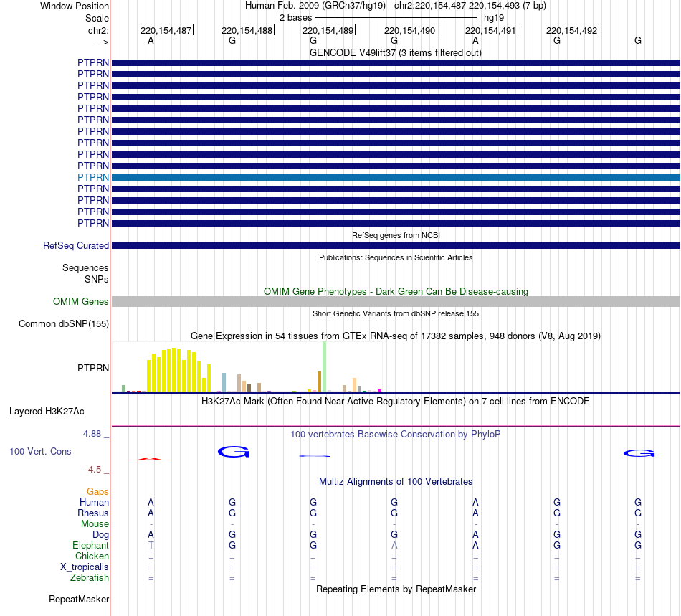Click the tall light-green GTEx expression bar

(324, 366)
